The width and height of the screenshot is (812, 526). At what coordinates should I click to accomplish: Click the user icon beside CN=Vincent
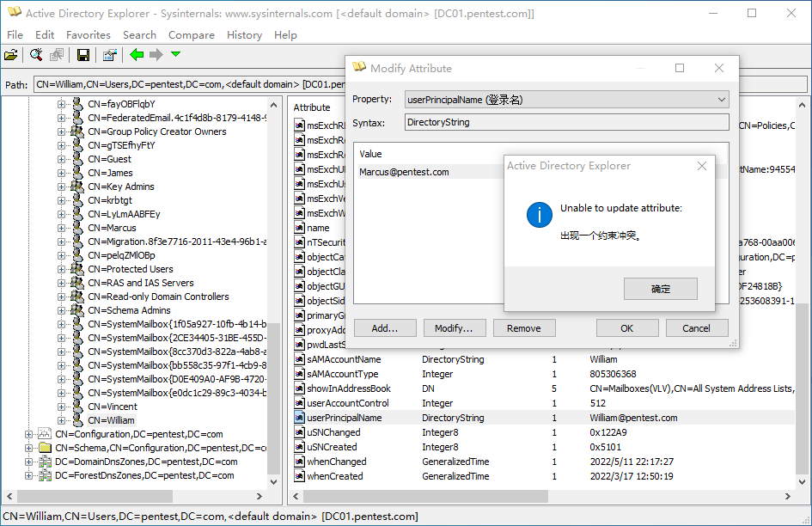pos(77,407)
